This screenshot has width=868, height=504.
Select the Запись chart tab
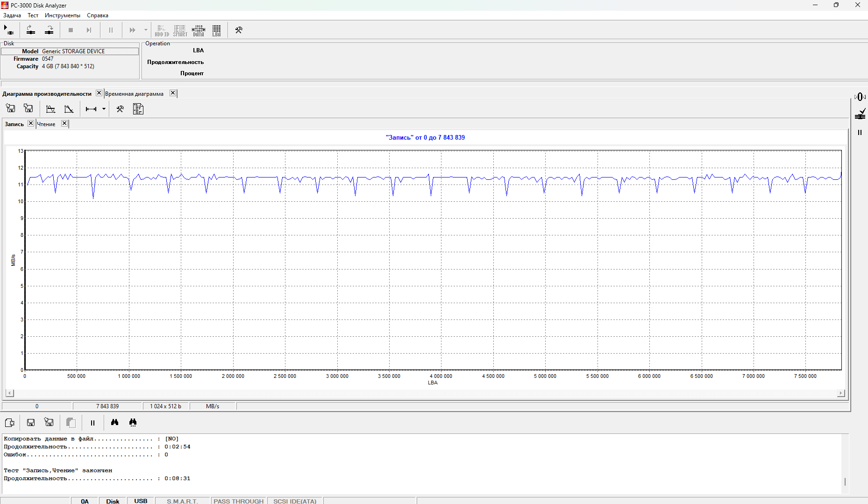pyautogui.click(x=14, y=124)
